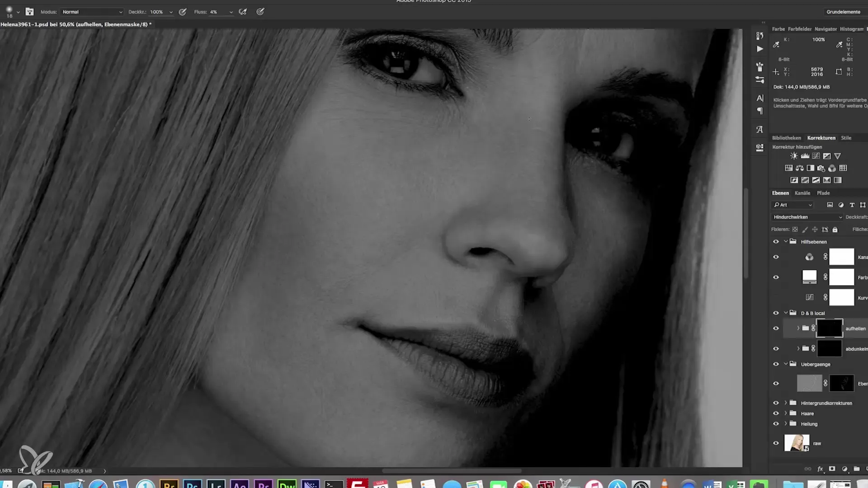
Task: Switch to the Histogram tab
Action: click(852, 29)
